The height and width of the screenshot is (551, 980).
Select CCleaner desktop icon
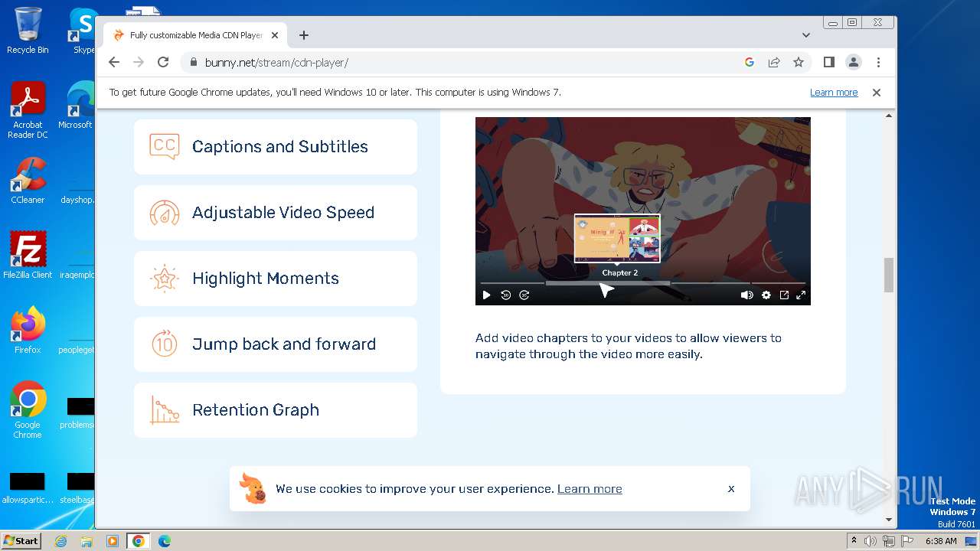28,181
